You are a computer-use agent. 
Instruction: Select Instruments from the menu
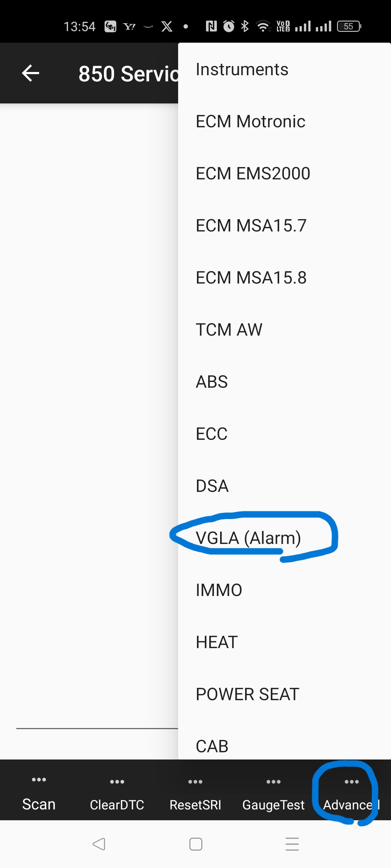tap(242, 69)
